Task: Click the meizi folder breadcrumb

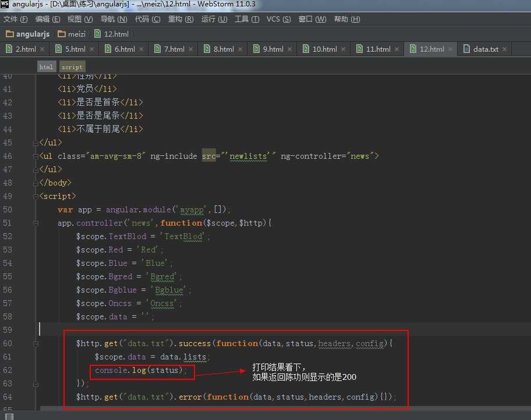Action: coord(72,34)
